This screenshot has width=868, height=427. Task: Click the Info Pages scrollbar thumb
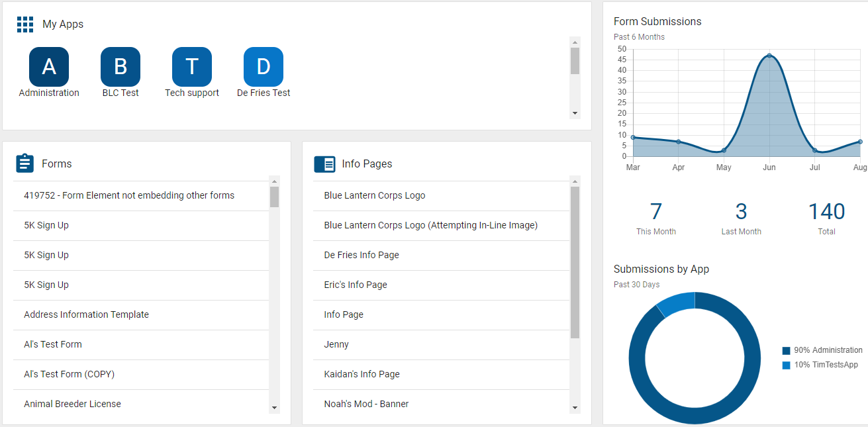click(575, 262)
